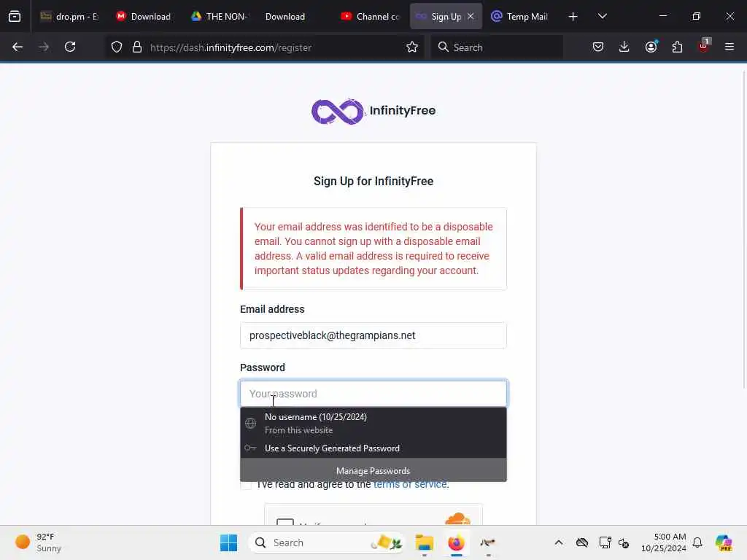
Task: Check the agree to terms checkbox
Action: pos(246,485)
